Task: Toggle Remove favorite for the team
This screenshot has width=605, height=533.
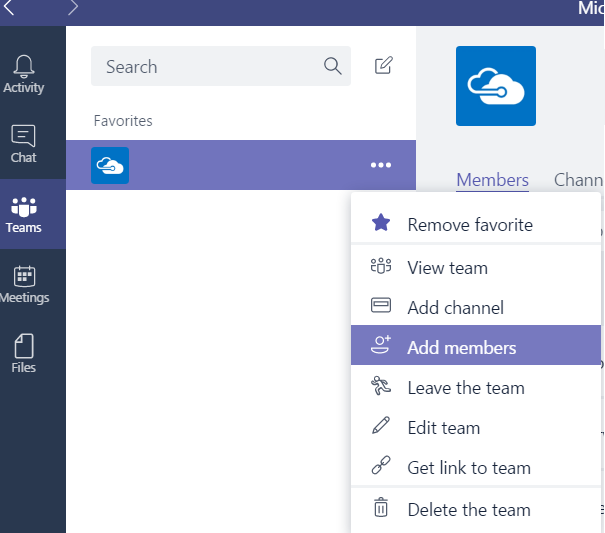Action: [x=469, y=225]
